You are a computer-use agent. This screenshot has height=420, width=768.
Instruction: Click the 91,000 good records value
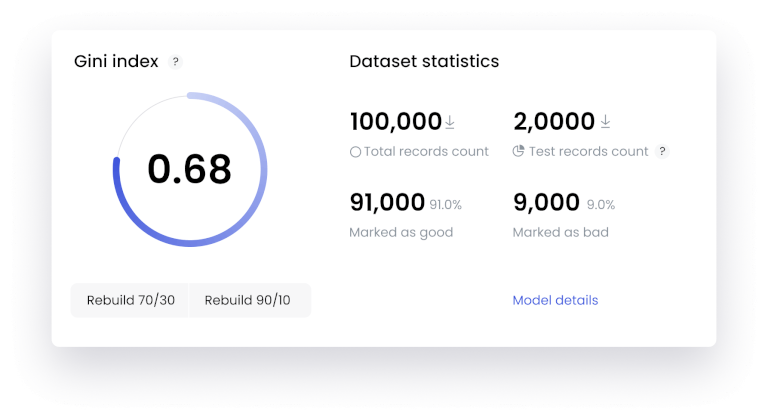pos(387,203)
